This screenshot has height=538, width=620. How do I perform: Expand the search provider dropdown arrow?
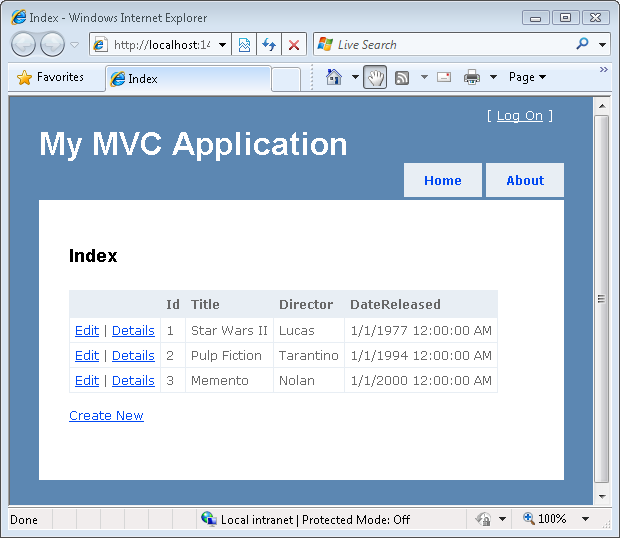pyautogui.click(x=603, y=45)
